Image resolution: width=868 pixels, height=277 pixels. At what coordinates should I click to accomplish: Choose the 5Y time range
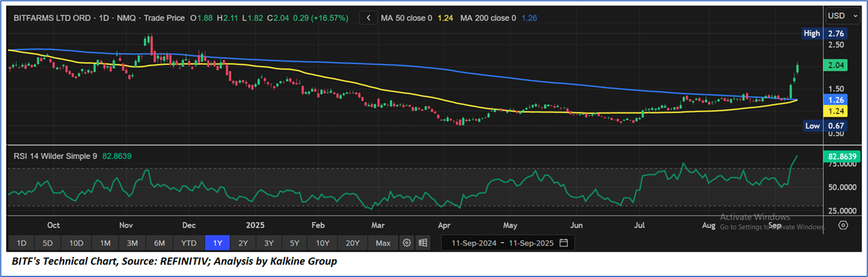pyautogui.click(x=295, y=243)
